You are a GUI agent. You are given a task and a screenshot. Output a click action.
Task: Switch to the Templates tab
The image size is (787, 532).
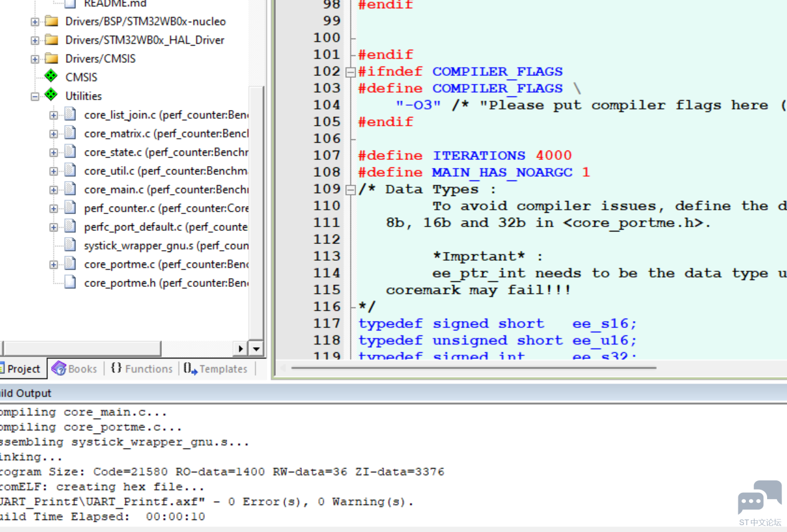(215, 369)
